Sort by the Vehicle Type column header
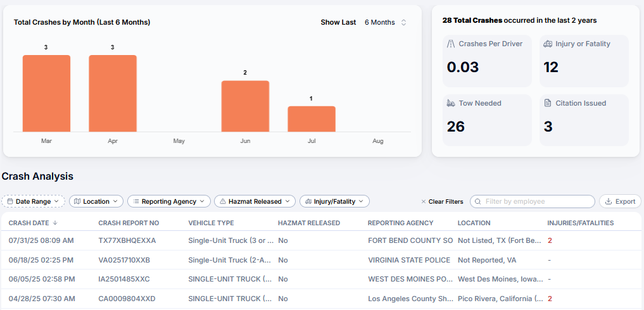 (211, 223)
